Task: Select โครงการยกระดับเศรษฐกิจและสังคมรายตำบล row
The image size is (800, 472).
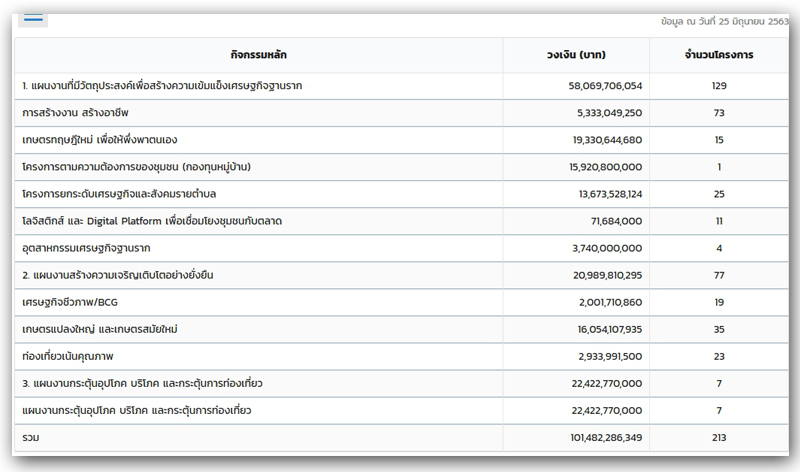Action: coord(132,191)
